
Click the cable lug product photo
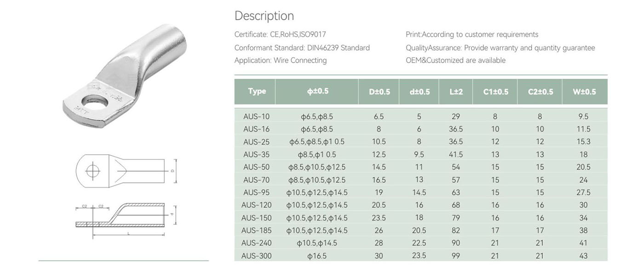124,76
